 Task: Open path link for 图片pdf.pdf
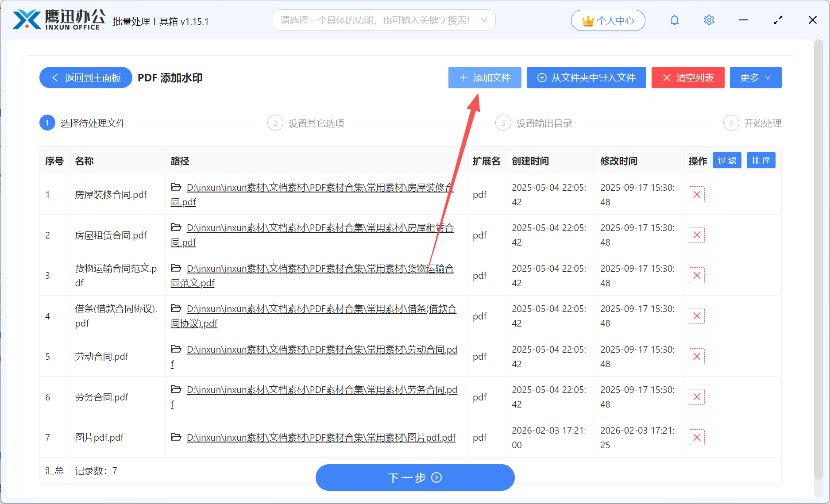pyautogui.click(x=321, y=437)
